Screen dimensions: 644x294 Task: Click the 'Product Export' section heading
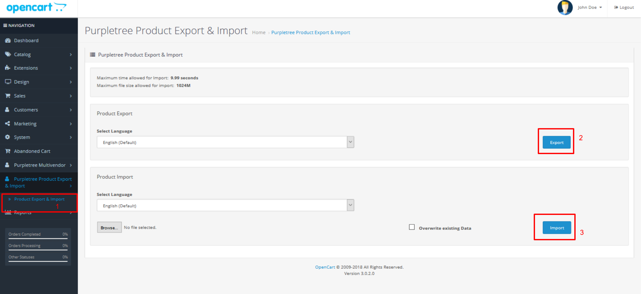coord(114,114)
